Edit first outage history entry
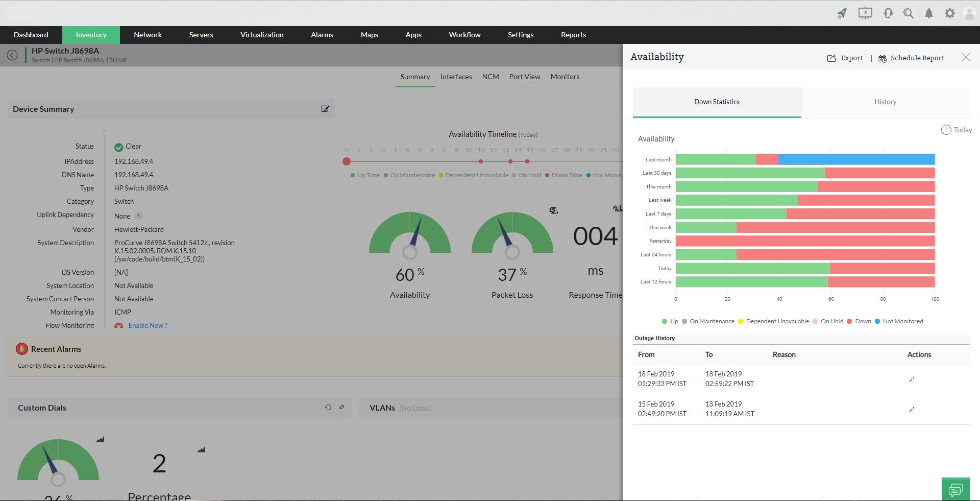This screenshot has height=501, width=980. pyautogui.click(x=912, y=379)
